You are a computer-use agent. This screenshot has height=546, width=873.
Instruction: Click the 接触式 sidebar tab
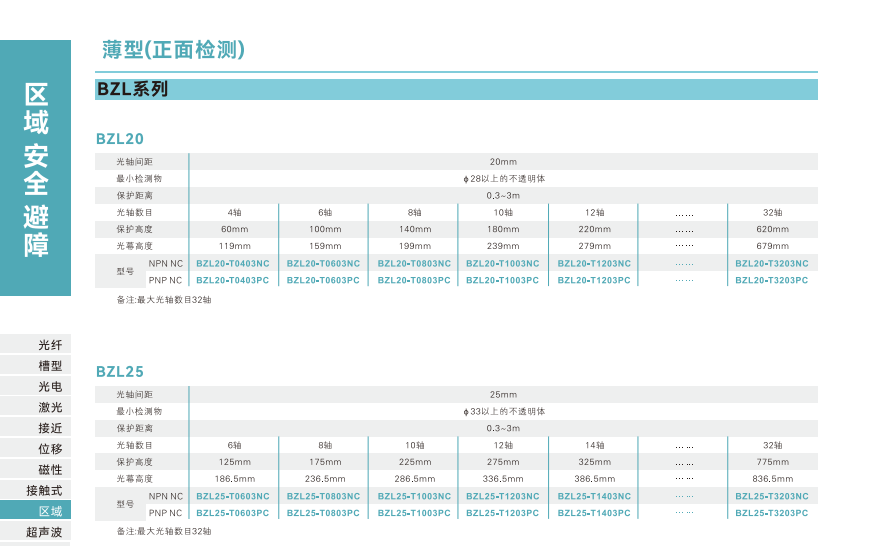click(44, 491)
